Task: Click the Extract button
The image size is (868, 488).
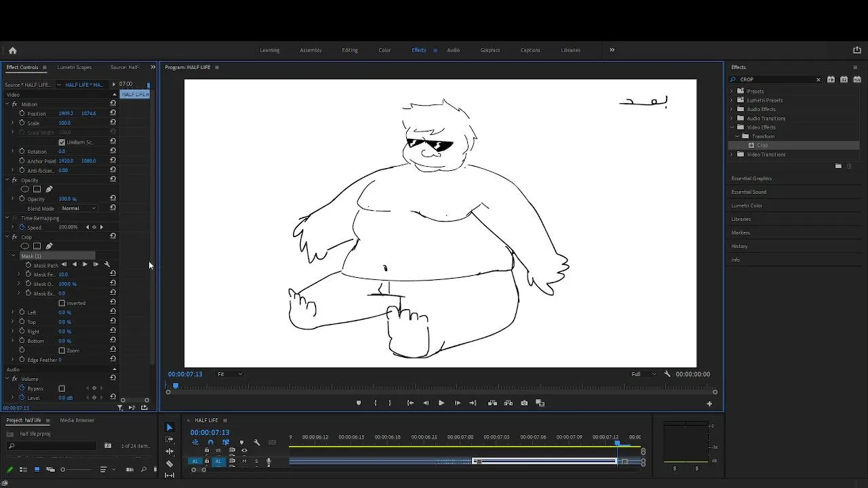Action: tap(508, 403)
